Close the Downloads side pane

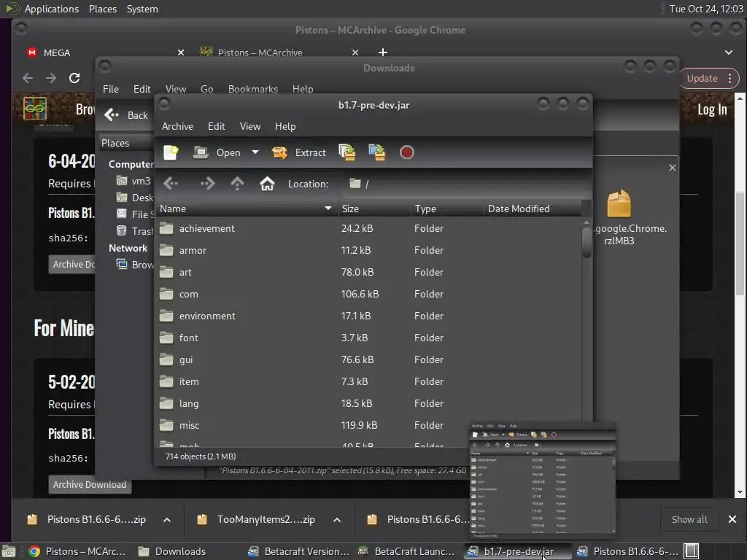point(672,168)
